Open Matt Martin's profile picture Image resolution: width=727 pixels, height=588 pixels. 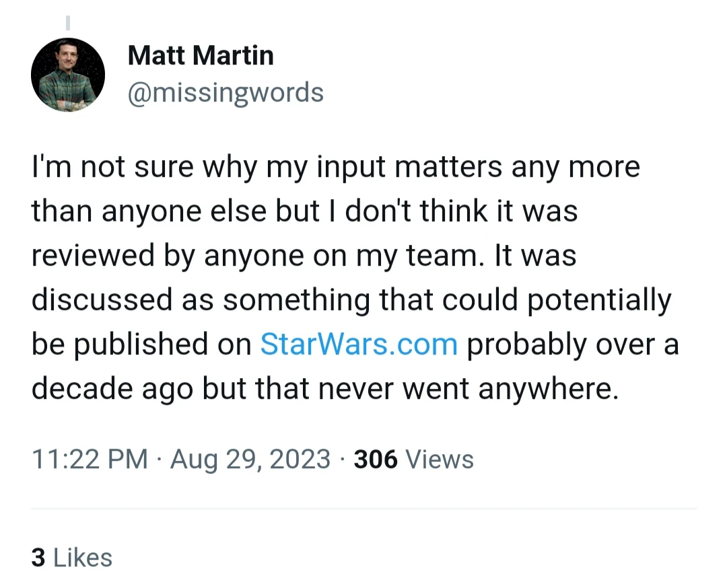click(68, 75)
